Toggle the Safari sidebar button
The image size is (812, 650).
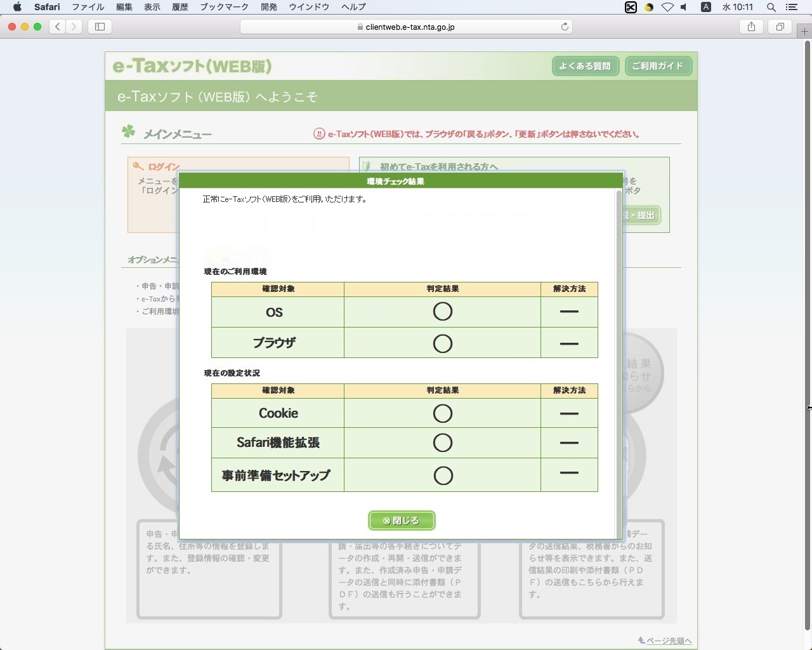[100, 27]
